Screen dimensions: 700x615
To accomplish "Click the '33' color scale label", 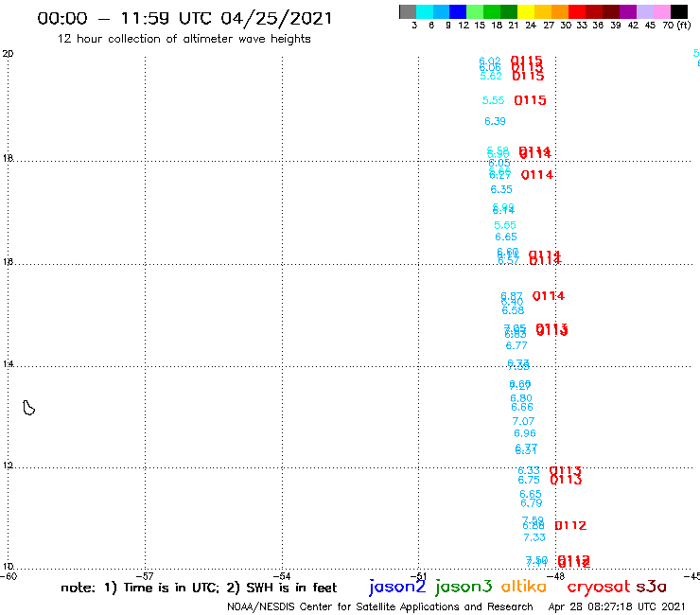I will [x=582, y=26].
